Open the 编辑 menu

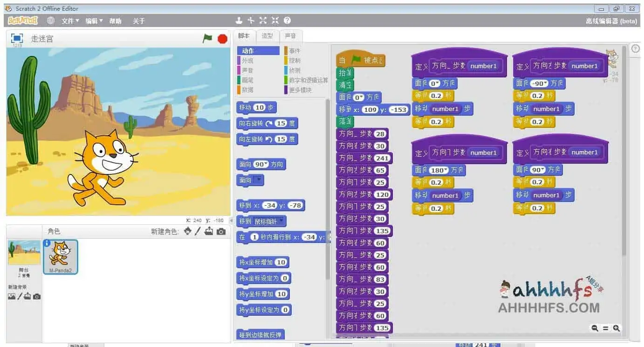pos(94,21)
